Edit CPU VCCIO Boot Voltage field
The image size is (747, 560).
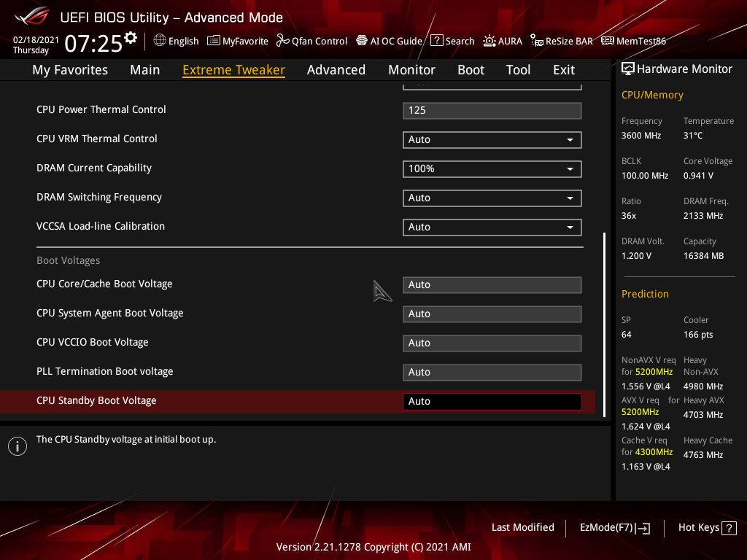tap(492, 343)
